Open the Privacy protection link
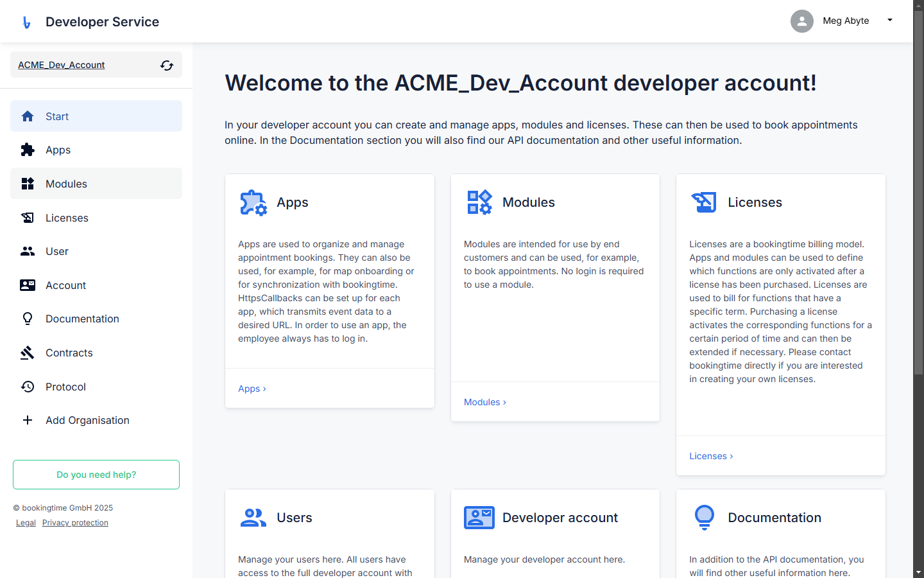The image size is (924, 578). pos(75,523)
